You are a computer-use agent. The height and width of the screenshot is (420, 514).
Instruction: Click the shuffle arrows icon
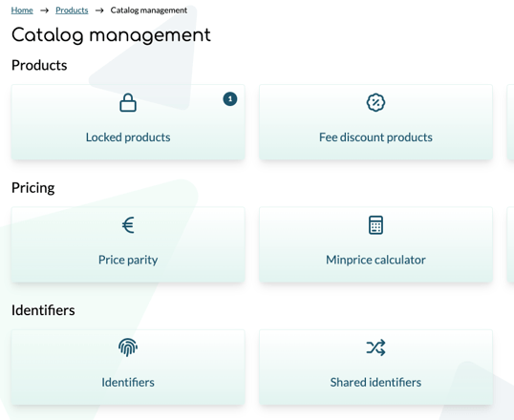[375, 347]
